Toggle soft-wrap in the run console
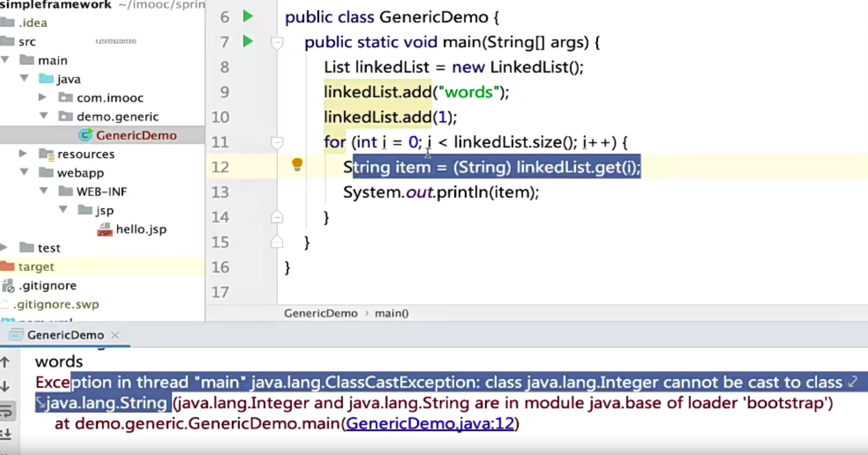 point(7,411)
